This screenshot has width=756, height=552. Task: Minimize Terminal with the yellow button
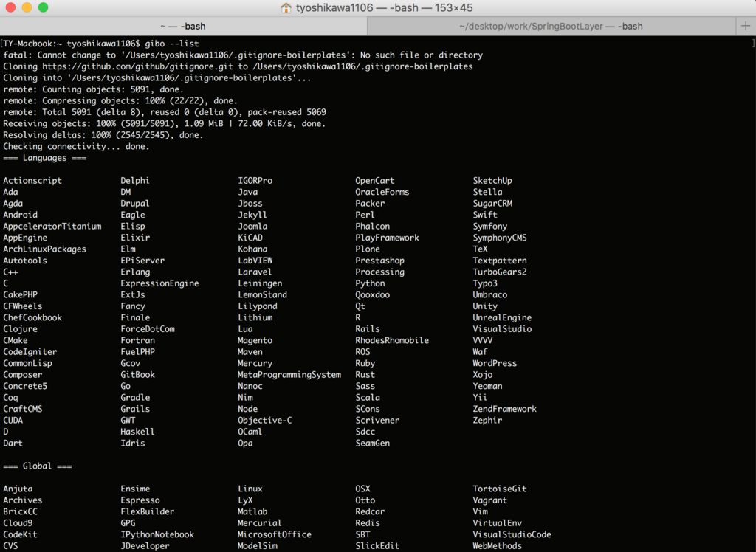[27, 7]
